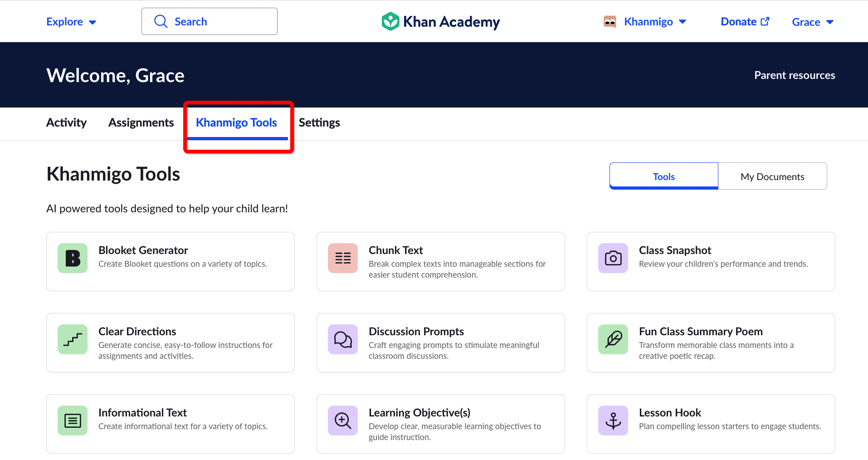Click the Lesson Hook anchor icon

613,421
